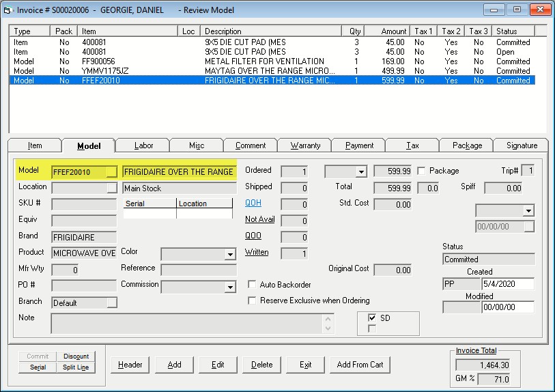This screenshot has height=392, width=555.
Task: Select the Tax tab
Action: click(x=413, y=145)
